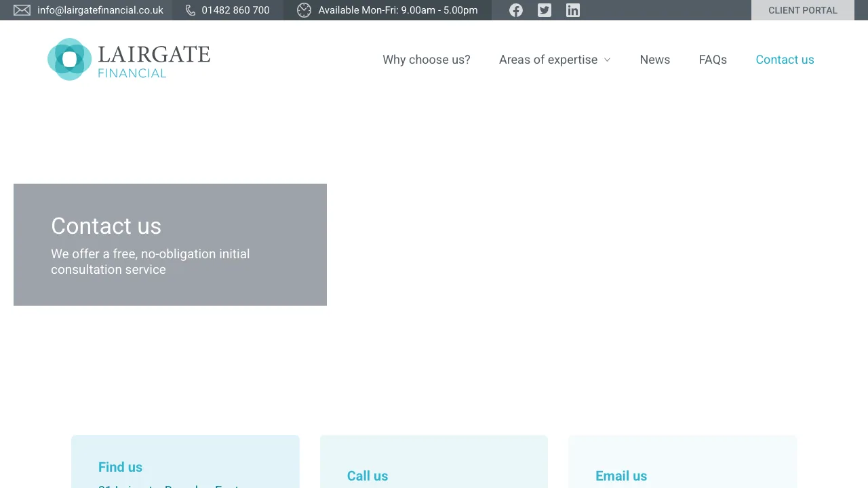Expand the Areas of expertise dropdown
Screen dimensions: 868x488
coord(548,60)
